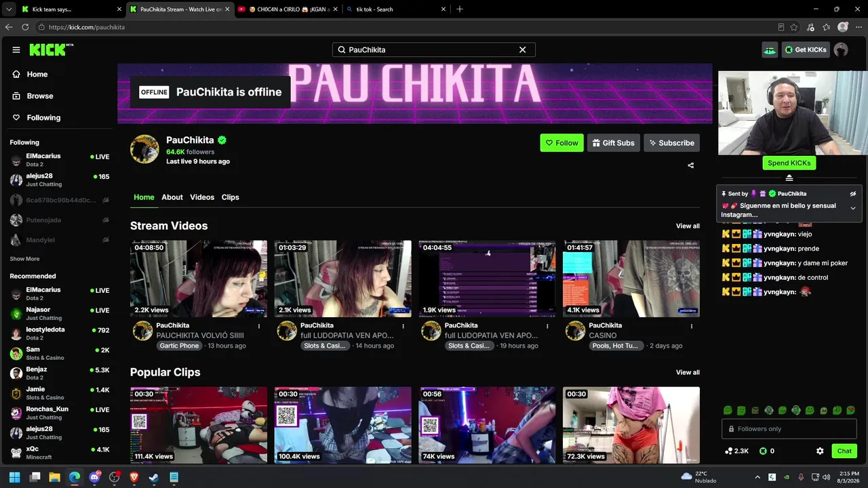Open the green leaderboard gift icon
Viewport: 868px width, 488px height.
click(770, 49)
